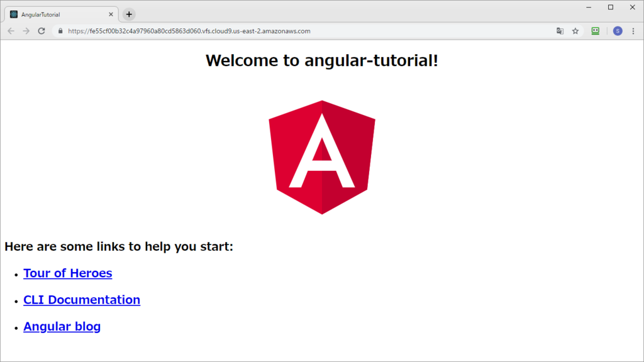Open the green extension icon
Image resolution: width=644 pixels, height=362 pixels.
(x=595, y=31)
